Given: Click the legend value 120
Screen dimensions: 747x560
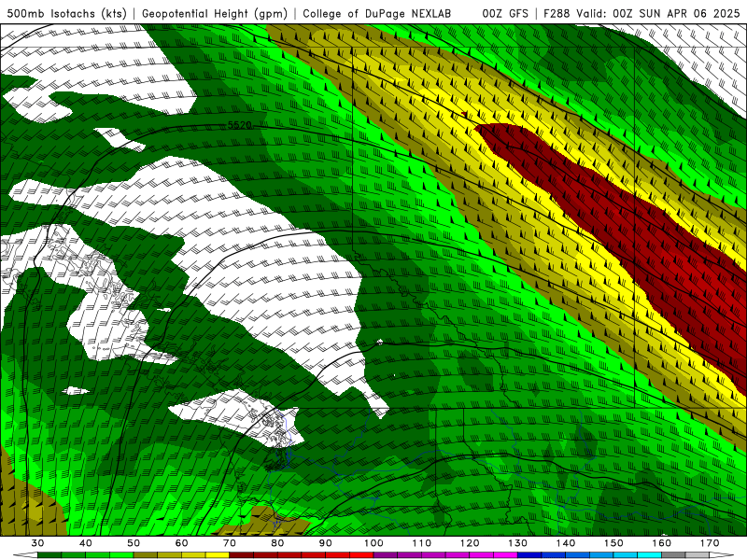Looking at the screenshot, I should point(470,543).
